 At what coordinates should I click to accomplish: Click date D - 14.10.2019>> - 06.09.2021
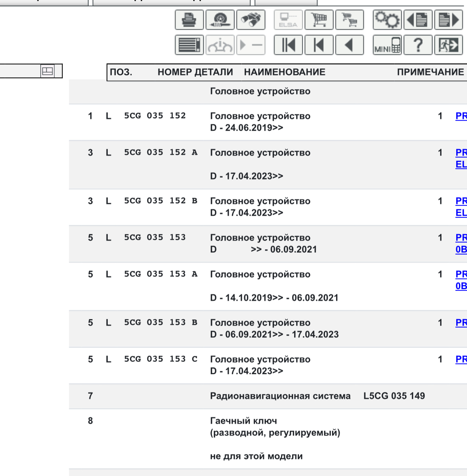click(274, 298)
